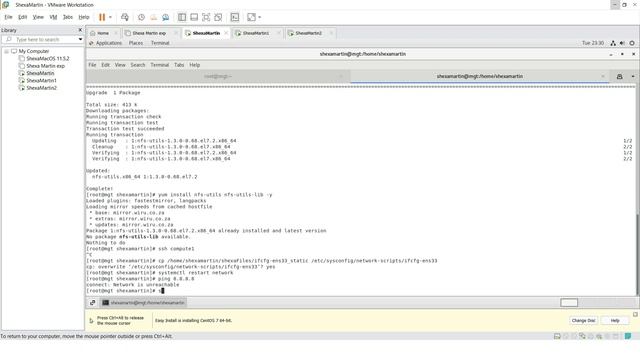This screenshot has width=640, height=360.
Task: Open the VMware Tabs menu
Action: pyautogui.click(x=68, y=17)
